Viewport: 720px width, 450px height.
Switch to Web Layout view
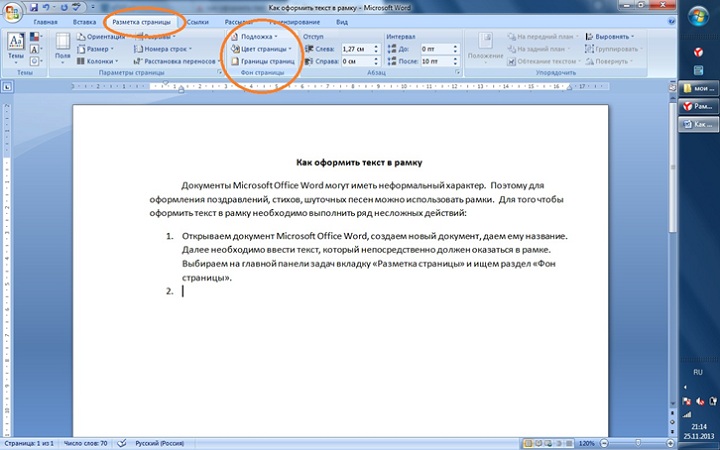(x=547, y=443)
